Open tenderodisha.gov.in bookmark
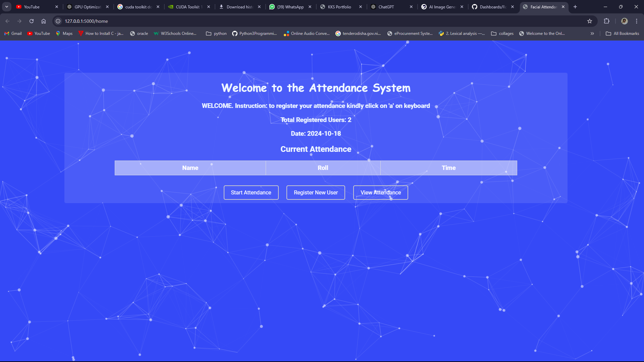The width and height of the screenshot is (644, 362). 358,34
